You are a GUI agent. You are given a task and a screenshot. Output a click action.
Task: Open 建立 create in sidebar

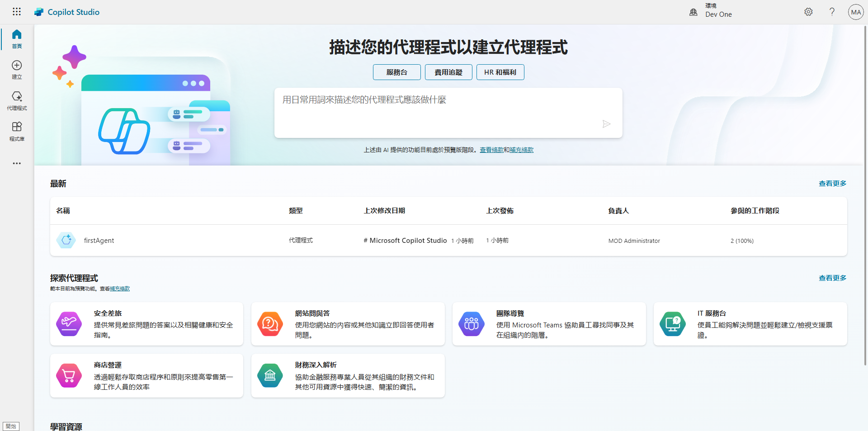click(x=17, y=70)
